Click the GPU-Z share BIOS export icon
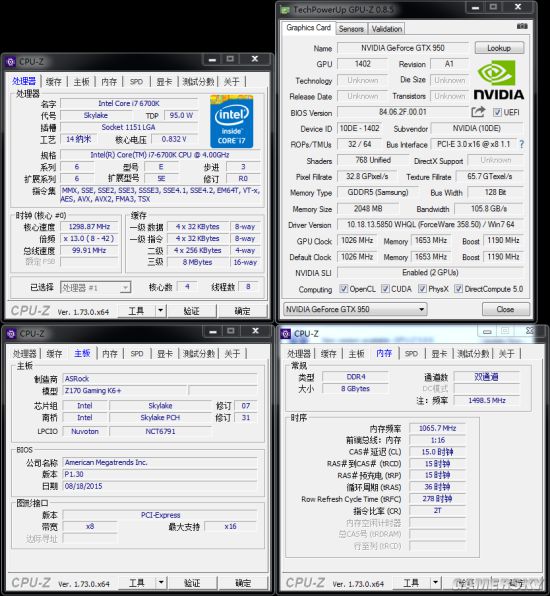Image resolution: width=550 pixels, height=596 pixels. coord(478,112)
